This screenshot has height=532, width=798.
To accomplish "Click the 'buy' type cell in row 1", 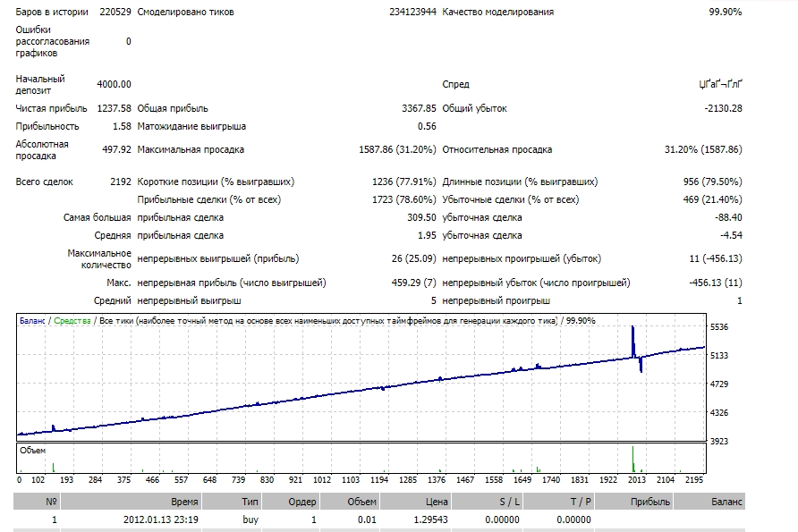I will 250,519.
